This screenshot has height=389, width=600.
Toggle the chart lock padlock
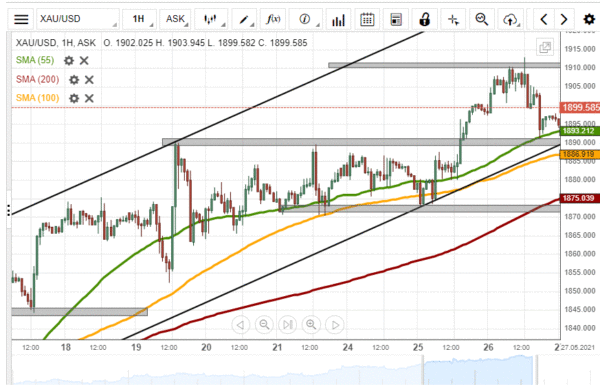tap(424, 19)
